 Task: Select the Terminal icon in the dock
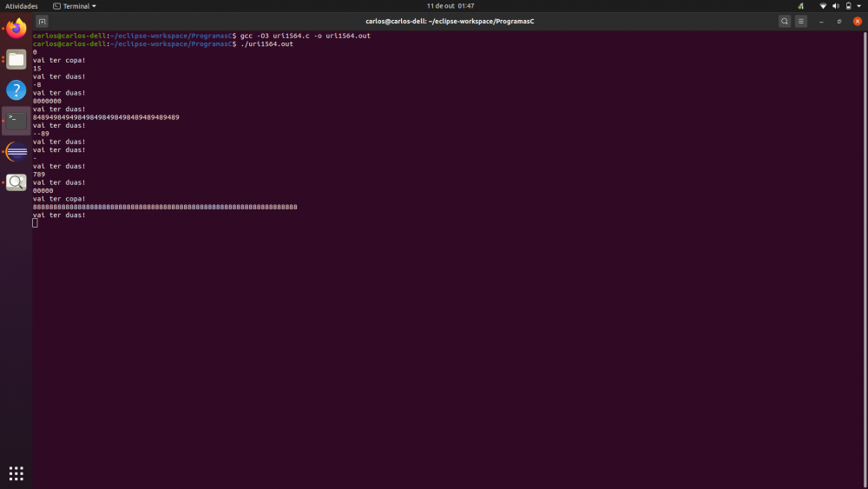pyautogui.click(x=16, y=120)
